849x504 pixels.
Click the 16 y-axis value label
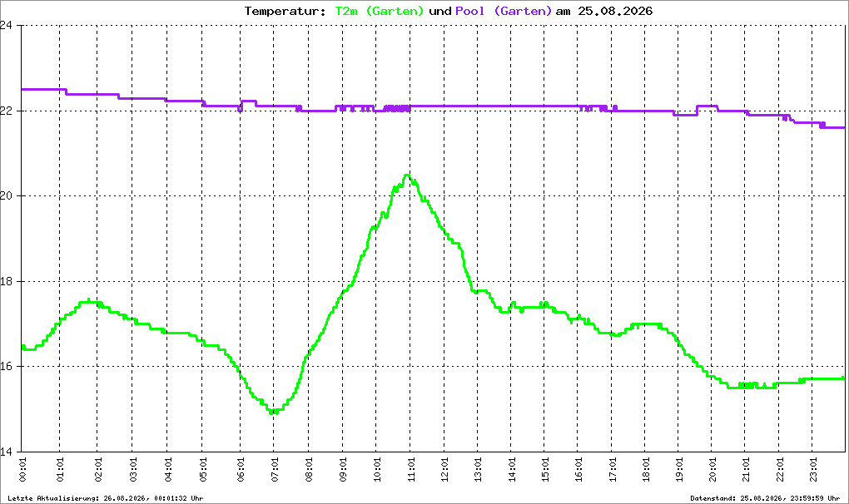pos(6,366)
